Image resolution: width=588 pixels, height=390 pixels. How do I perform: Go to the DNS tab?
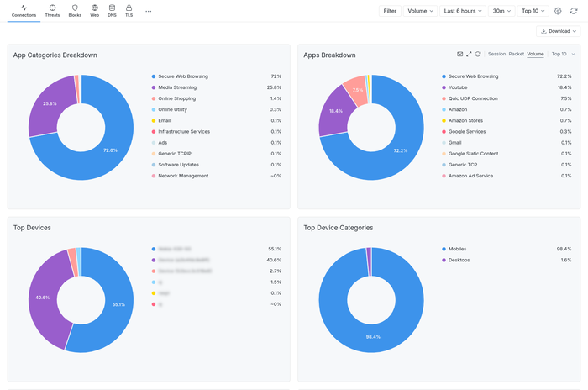pos(112,11)
